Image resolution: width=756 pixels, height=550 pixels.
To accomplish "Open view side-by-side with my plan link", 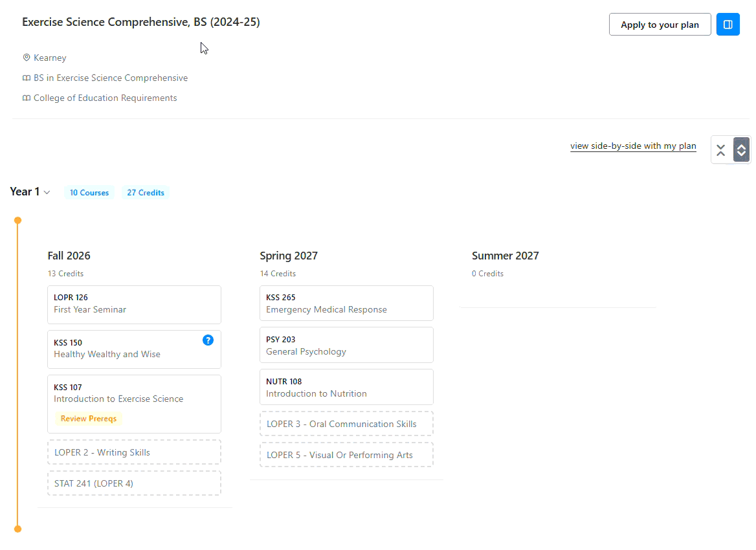I will pyautogui.click(x=633, y=146).
